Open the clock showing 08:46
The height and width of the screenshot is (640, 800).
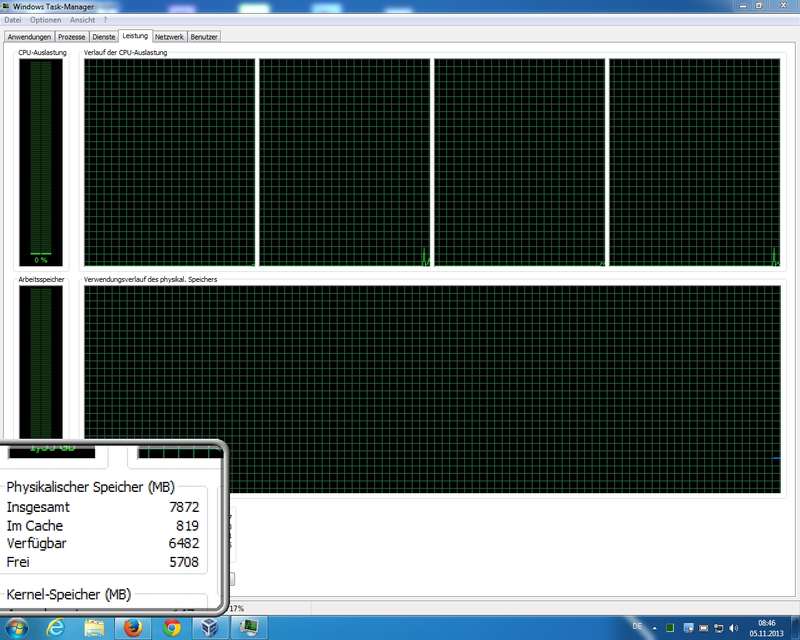coord(766,628)
